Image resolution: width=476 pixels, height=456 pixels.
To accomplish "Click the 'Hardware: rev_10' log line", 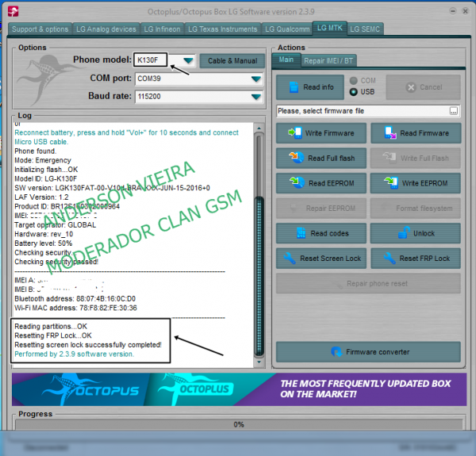I will coord(44,234).
